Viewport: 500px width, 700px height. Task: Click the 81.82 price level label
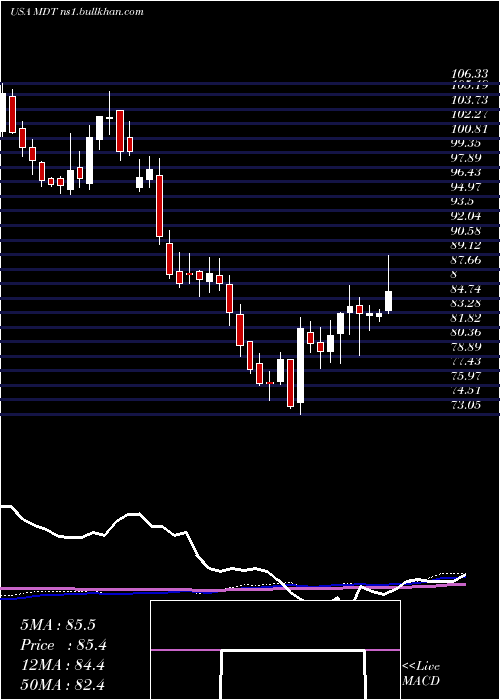[466, 318]
